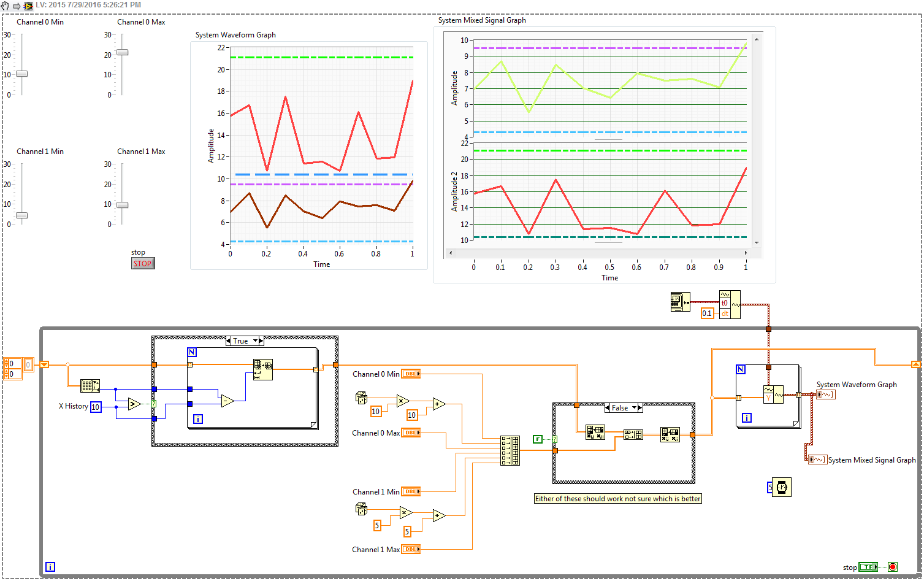Screen dimensions: 924x581
Task: Select the Array Subset function in the For Loop
Action: pos(263,369)
